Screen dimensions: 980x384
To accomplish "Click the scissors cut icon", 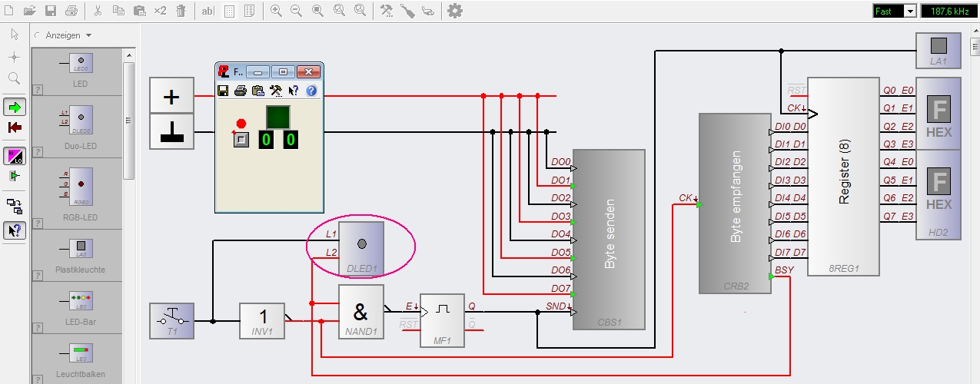I will [98, 11].
